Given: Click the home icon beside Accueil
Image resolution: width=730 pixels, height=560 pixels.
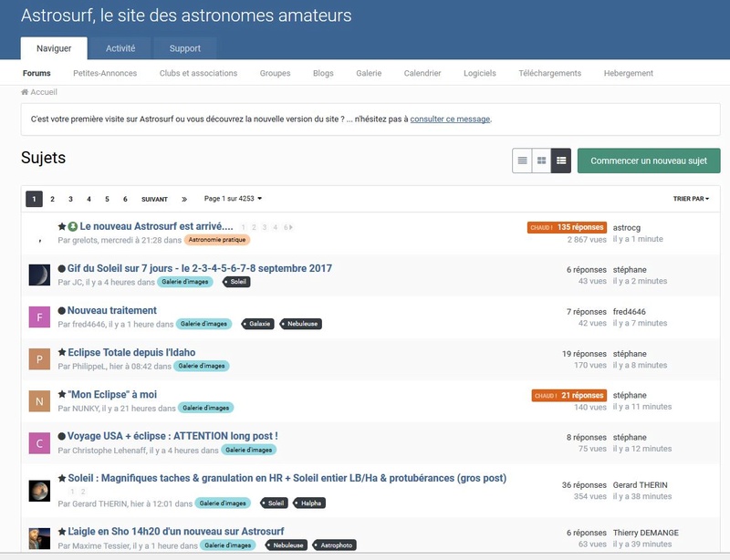Looking at the screenshot, I should pyautogui.click(x=25, y=92).
